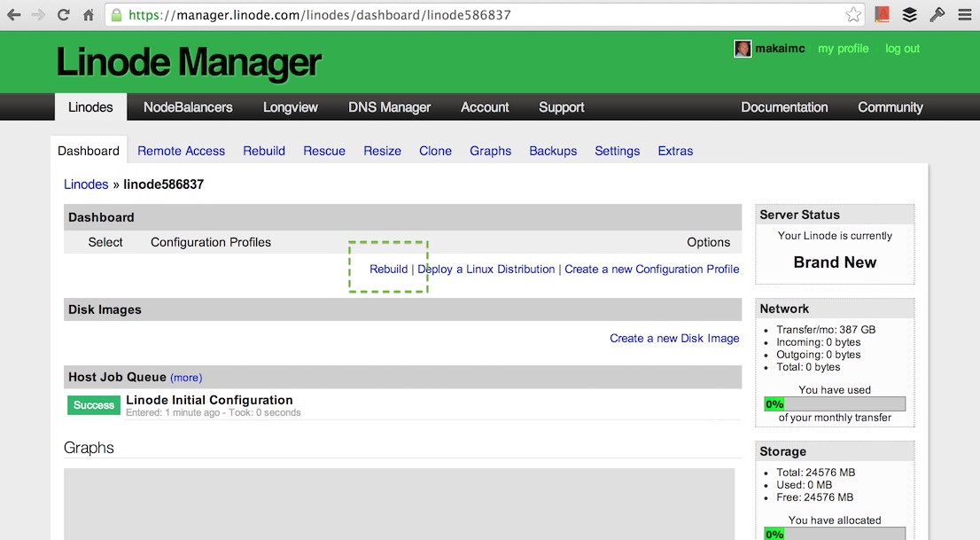Viewport: 980px width, 540px height.
Task: Click the Total: 24576 MB storage entry
Action: (x=816, y=473)
